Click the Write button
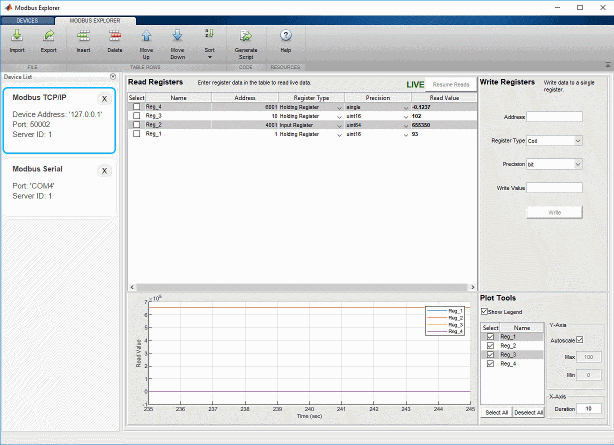614x445 pixels. point(554,212)
